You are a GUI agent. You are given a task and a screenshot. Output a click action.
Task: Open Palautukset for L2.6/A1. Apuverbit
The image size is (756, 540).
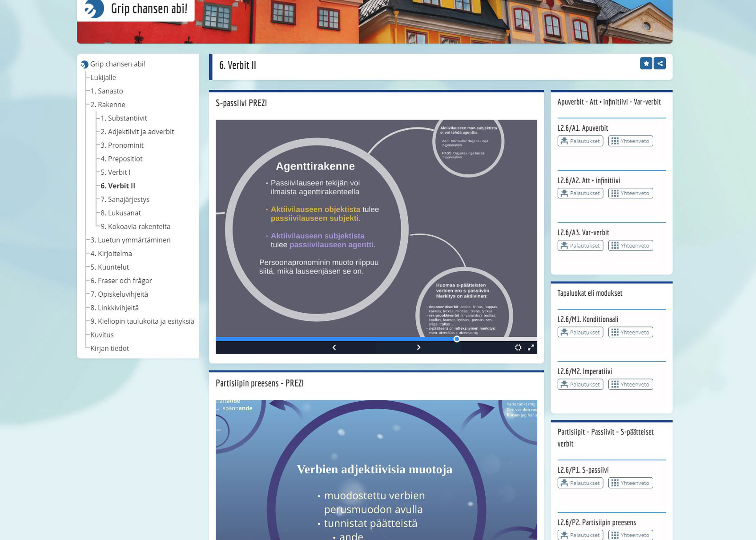580,141
